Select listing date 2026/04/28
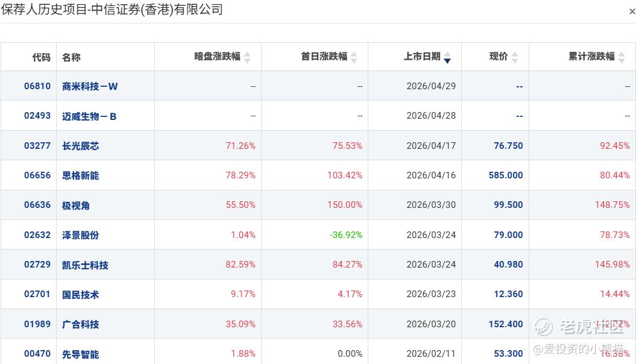Viewport: 636px width, 364px height. 431,116
